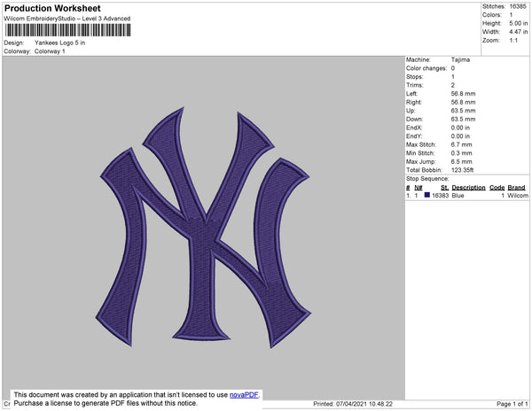Select the Min Stitch value '0.3 mm'
The image size is (532, 411).
[461, 153]
